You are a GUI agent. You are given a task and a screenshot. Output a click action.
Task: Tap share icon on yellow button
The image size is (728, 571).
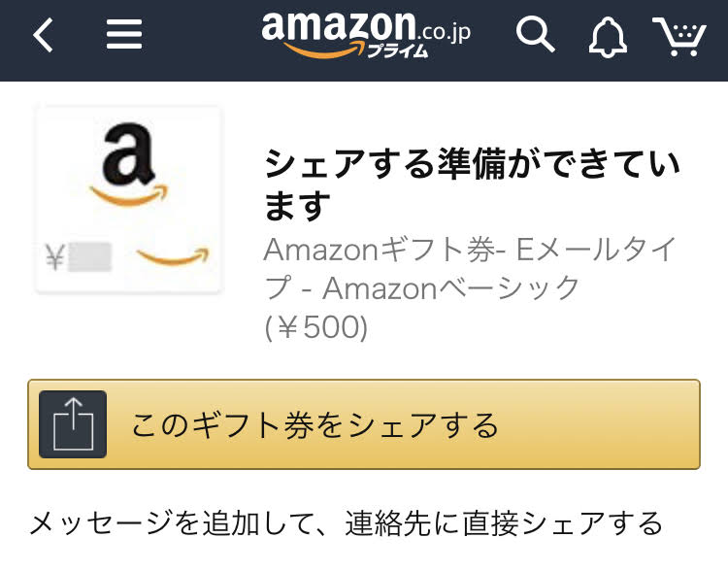[x=73, y=424]
